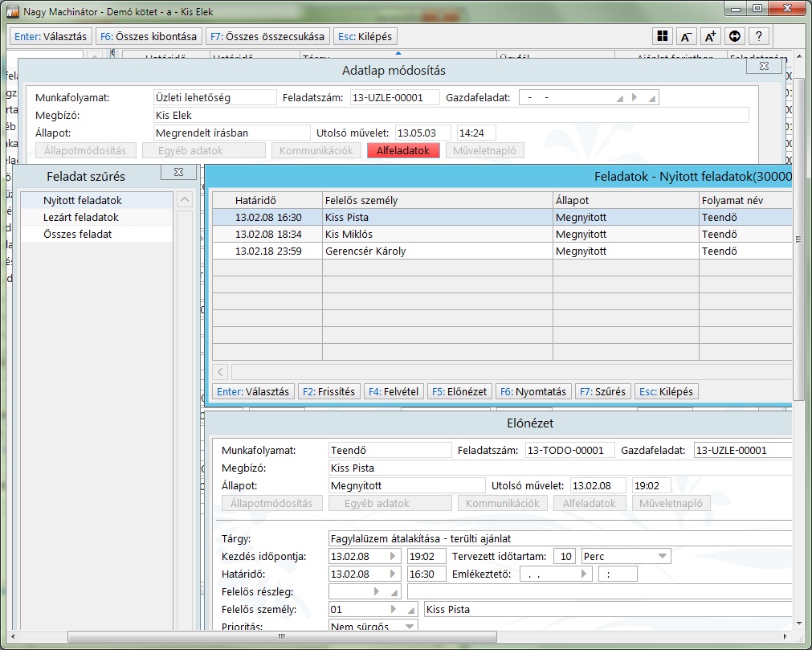The height and width of the screenshot is (650, 812).
Task: Decrease font size with A- icon
Action: [686, 36]
